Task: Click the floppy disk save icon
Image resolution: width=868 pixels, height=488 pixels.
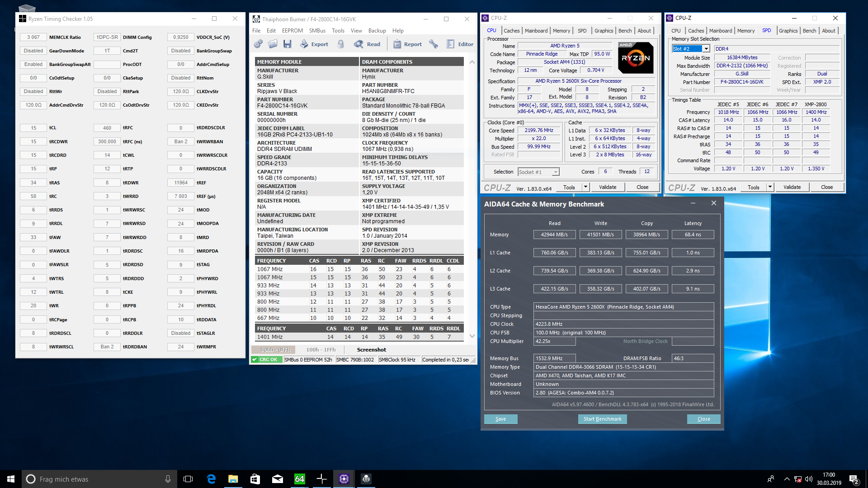Action: [287, 44]
